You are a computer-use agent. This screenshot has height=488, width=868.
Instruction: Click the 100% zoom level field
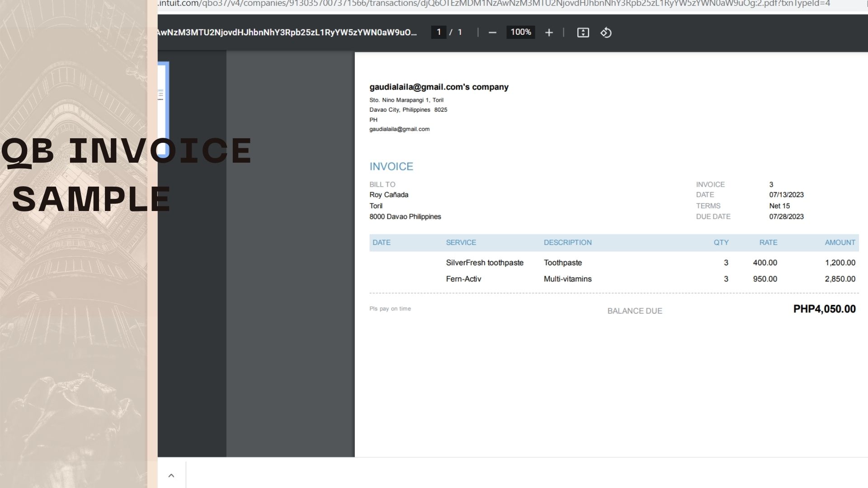(x=520, y=32)
